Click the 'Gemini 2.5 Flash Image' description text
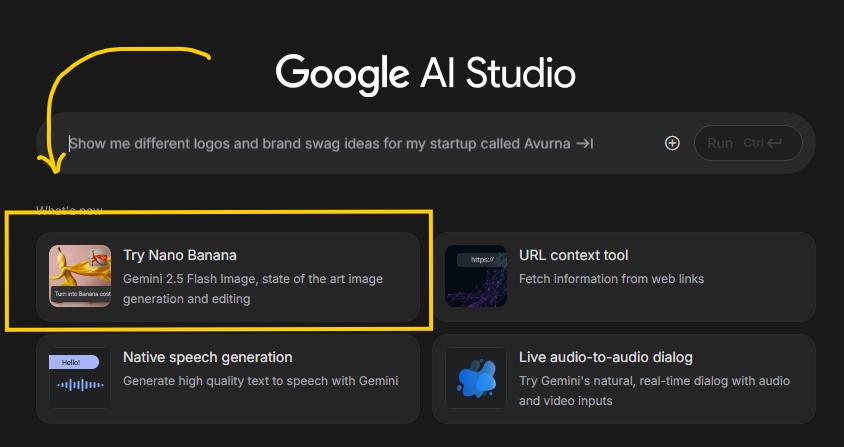844x447 pixels. coord(253,289)
